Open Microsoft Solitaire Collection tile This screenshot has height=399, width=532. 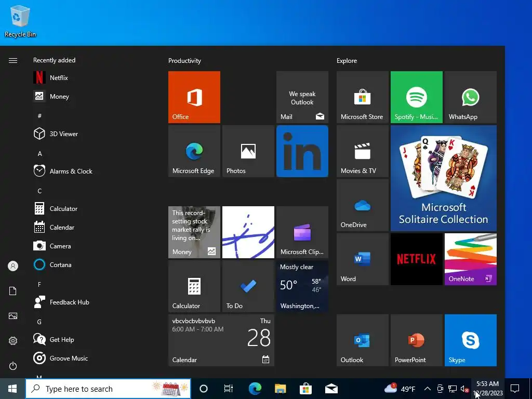click(444, 178)
